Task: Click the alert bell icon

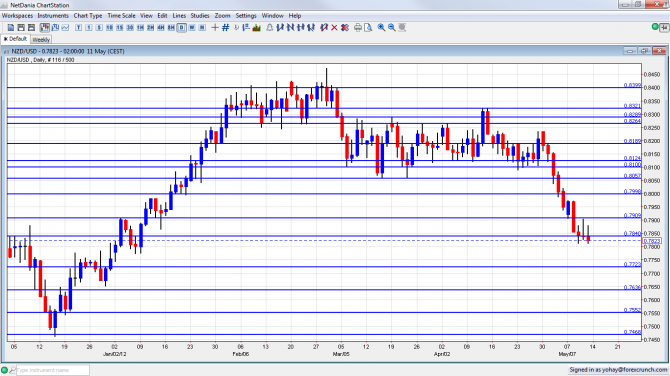Action: coord(270,27)
